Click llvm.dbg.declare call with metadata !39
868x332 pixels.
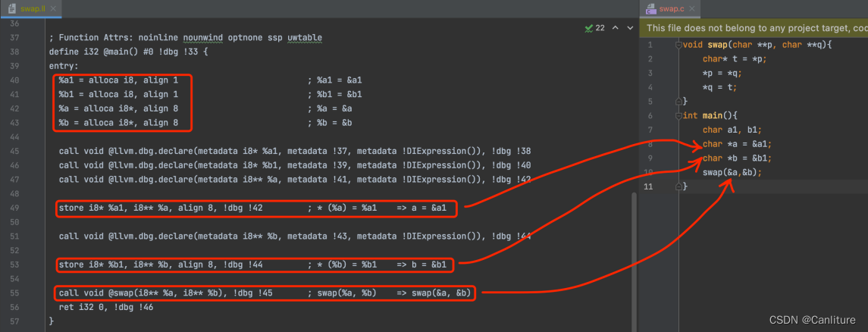(295, 165)
